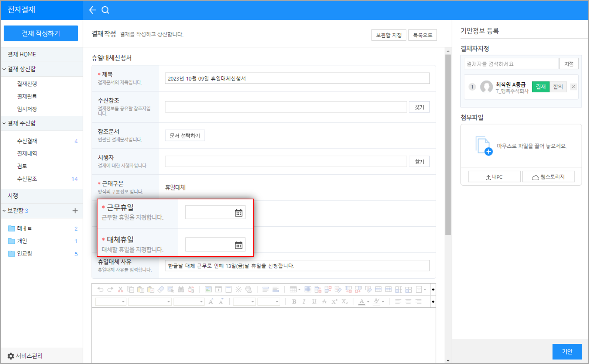Image resolution: width=589 pixels, height=364 pixels.
Task: Click the back arrow in header
Action: pyautogui.click(x=92, y=10)
